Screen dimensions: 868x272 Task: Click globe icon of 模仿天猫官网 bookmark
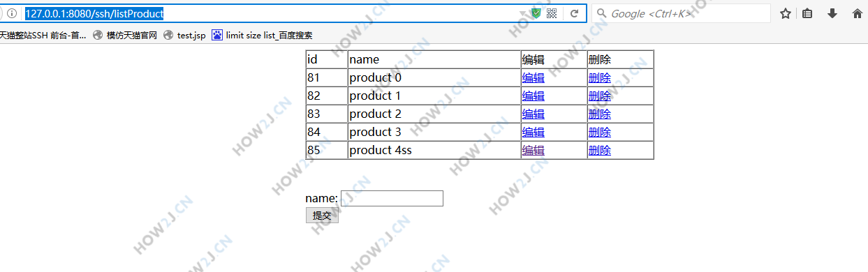pos(98,35)
